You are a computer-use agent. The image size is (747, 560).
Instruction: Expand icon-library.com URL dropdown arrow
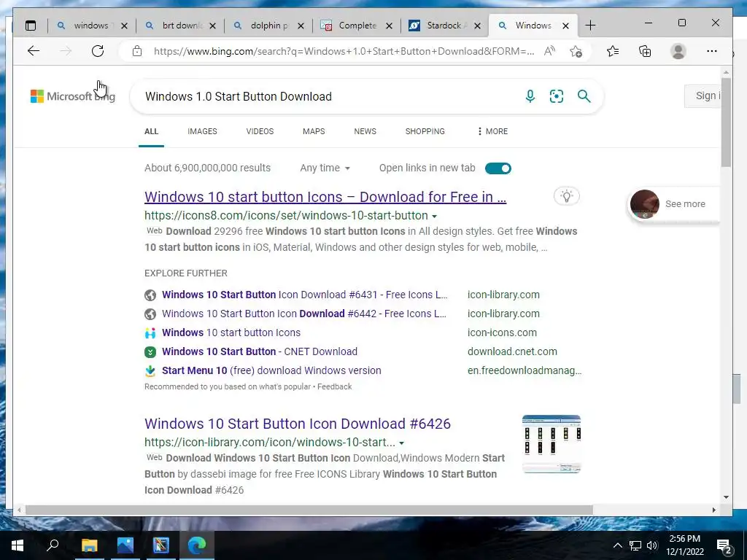(402, 443)
